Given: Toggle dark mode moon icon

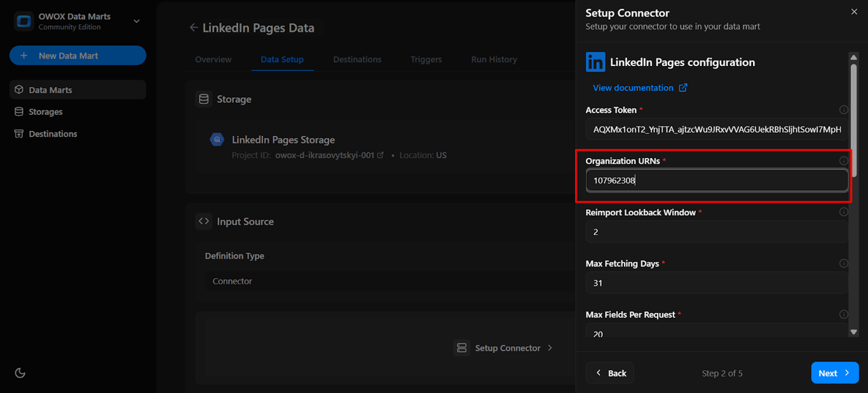Looking at the screenshot, I should point(20,373).
